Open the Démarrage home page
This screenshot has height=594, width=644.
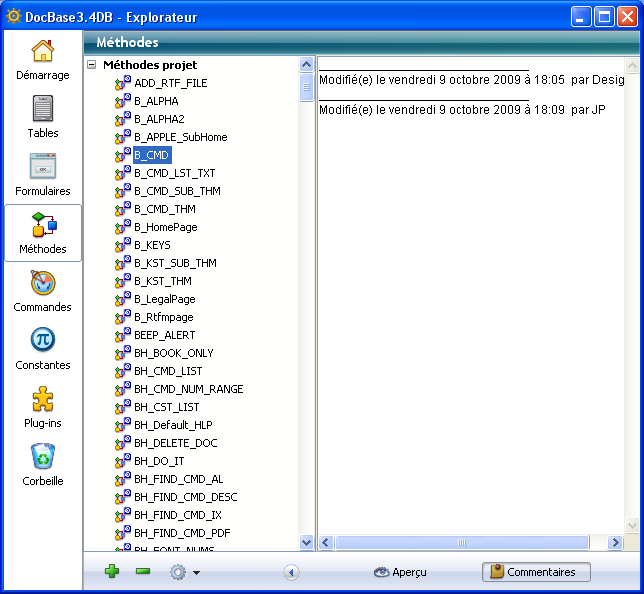pos(43,59)
